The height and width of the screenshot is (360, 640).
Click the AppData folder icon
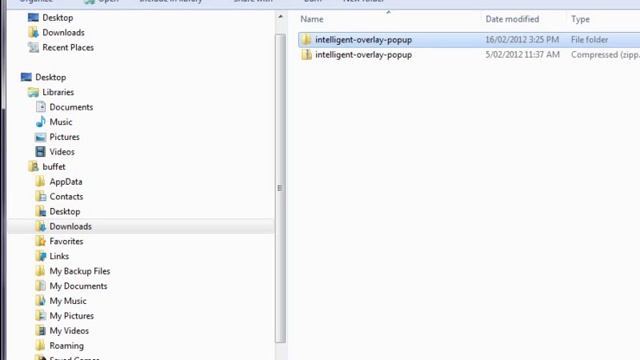coord(40,182)
